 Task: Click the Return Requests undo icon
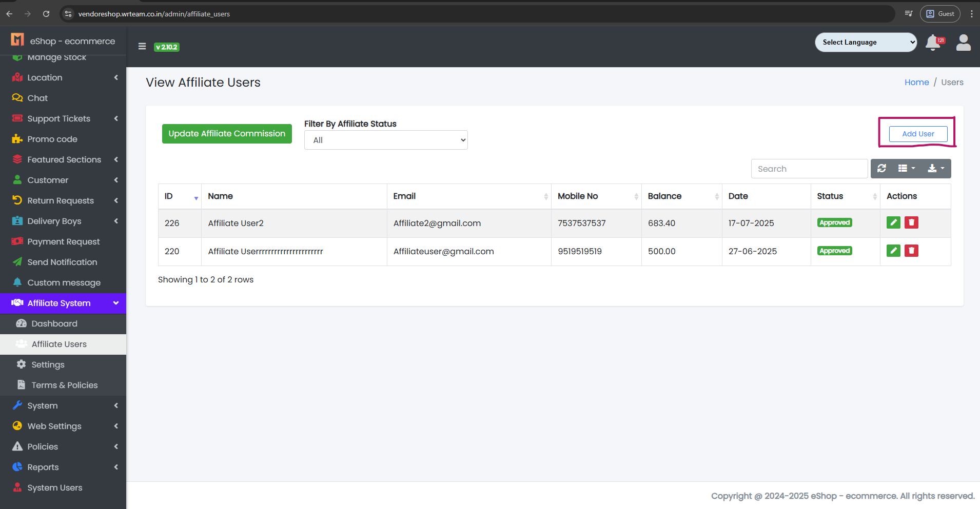(x=17, y=200)
